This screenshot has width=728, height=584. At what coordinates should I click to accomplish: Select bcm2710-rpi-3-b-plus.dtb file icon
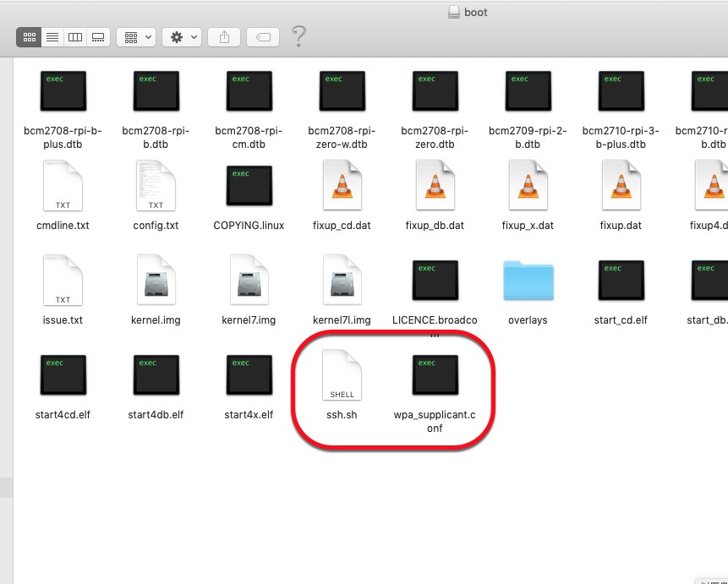coord(621,91)
